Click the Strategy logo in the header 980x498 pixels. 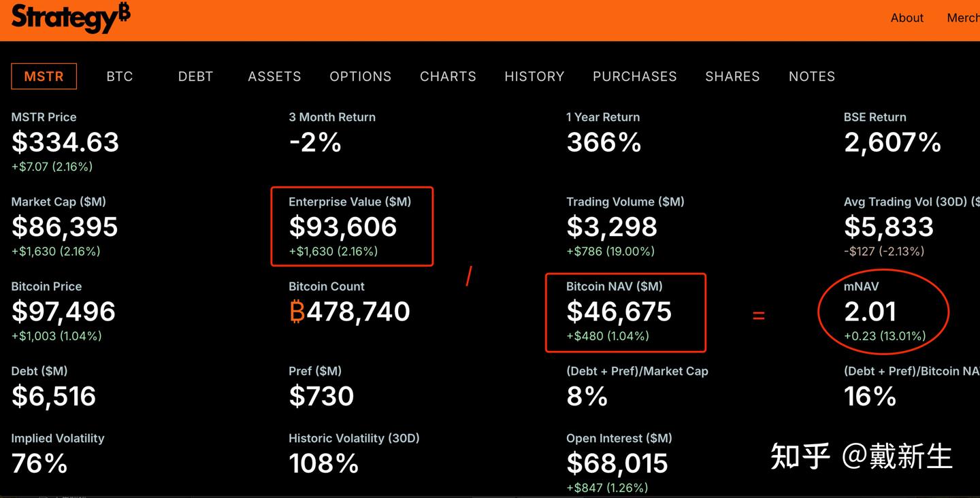(71, 18)
